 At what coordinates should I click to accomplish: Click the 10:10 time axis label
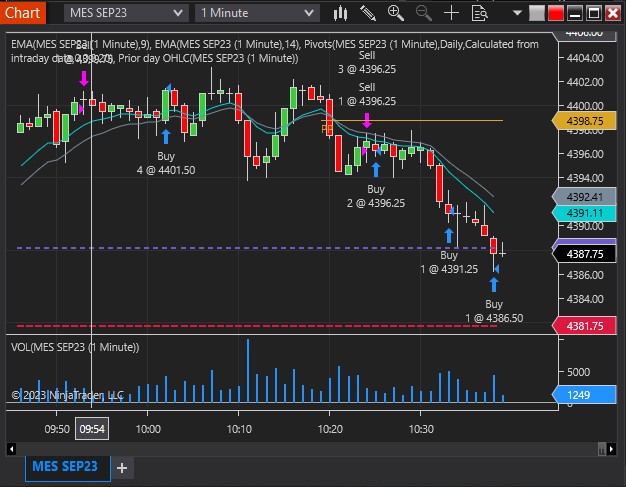(239, 429)
